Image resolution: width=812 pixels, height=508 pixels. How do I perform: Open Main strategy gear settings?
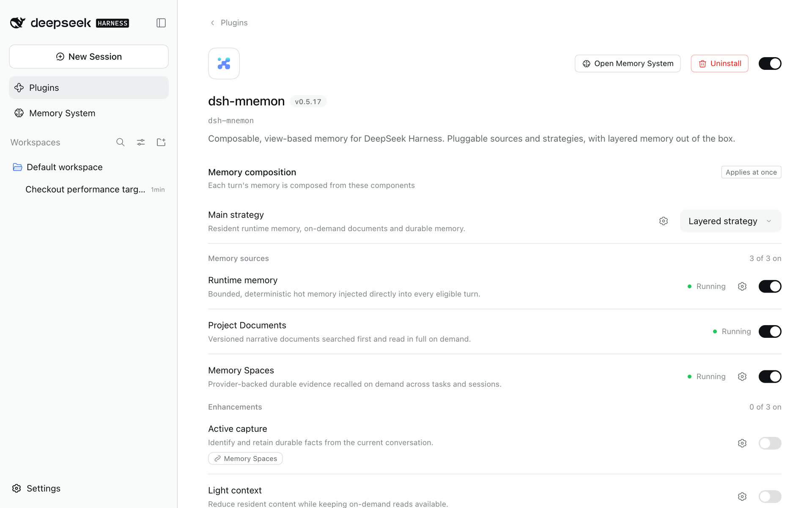663,221
